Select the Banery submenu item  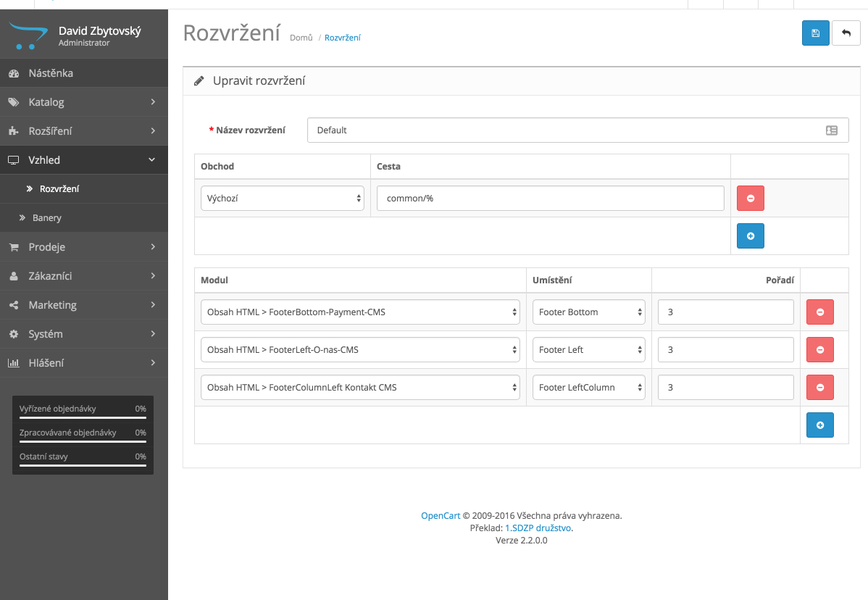84,218
